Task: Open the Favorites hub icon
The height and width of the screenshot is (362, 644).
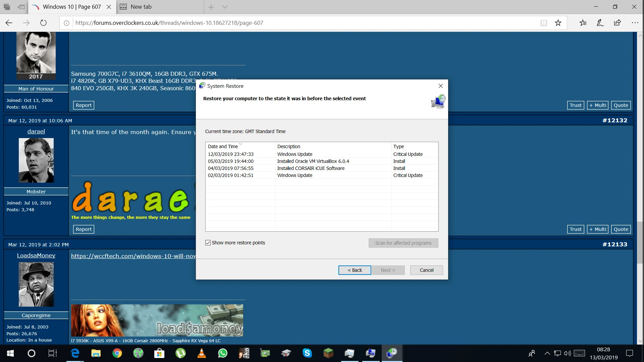Action: [583, 23]
